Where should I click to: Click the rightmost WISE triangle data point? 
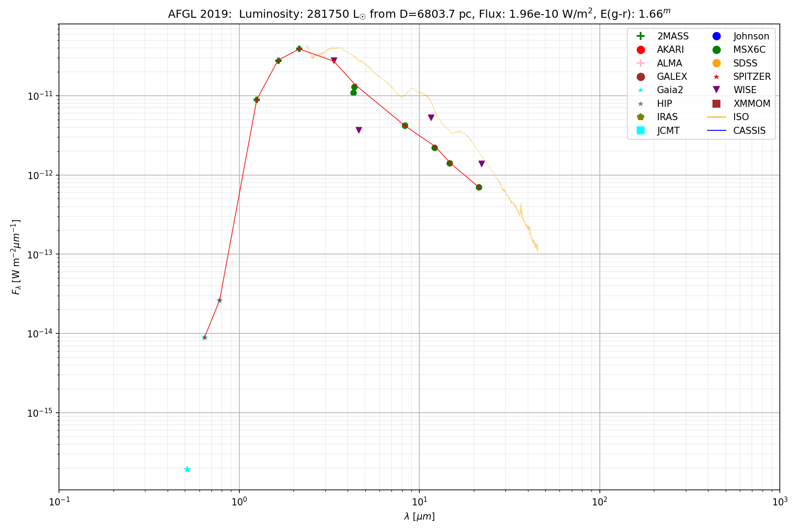pyautogui.click(x=481, y=164)
